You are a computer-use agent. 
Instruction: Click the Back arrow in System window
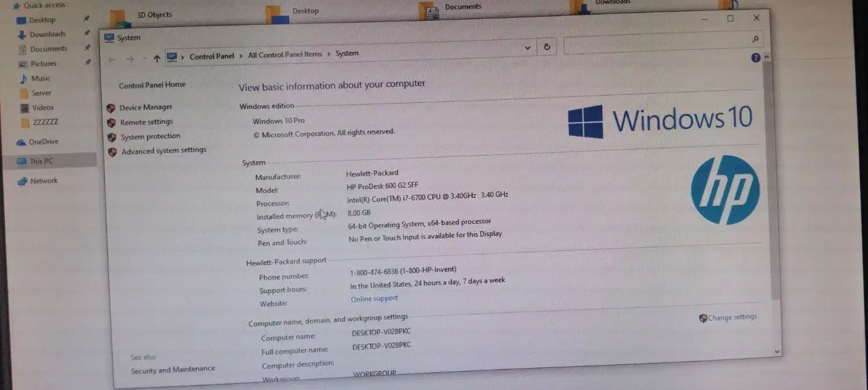coord(112,59)
